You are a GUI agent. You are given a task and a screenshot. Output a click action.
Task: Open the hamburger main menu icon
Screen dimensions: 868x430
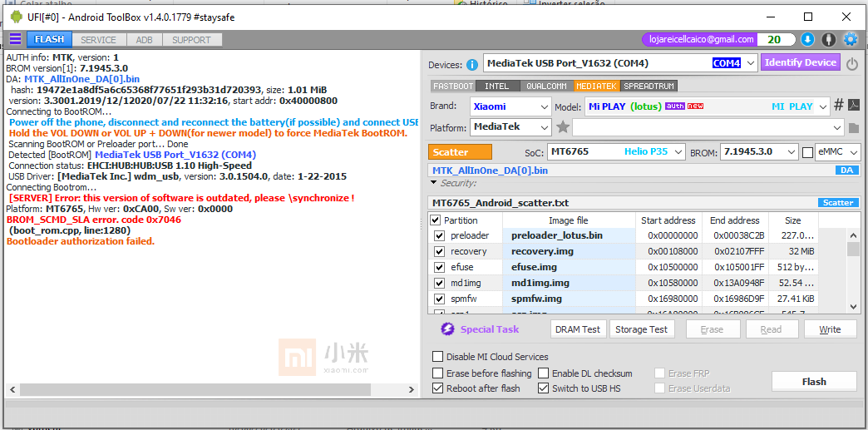click(16, 39)
